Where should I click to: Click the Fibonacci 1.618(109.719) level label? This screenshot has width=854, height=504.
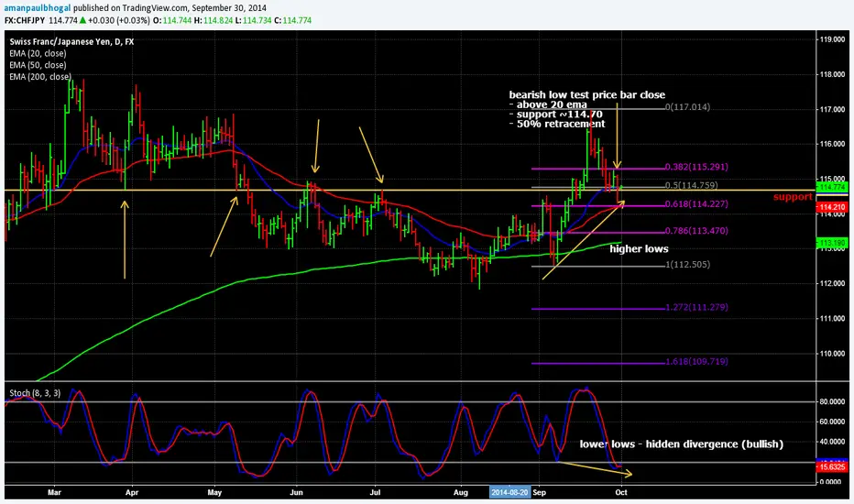(x=696, y=361)
